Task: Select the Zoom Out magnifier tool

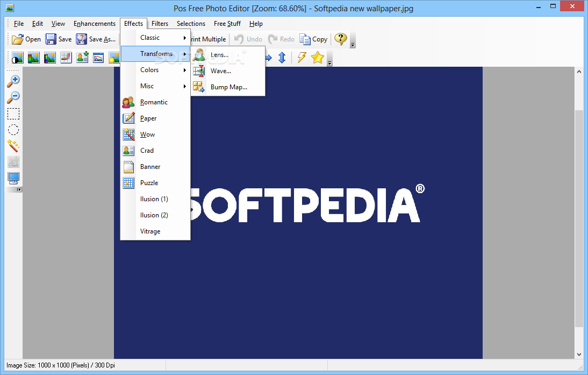Action: click(13, 97)
